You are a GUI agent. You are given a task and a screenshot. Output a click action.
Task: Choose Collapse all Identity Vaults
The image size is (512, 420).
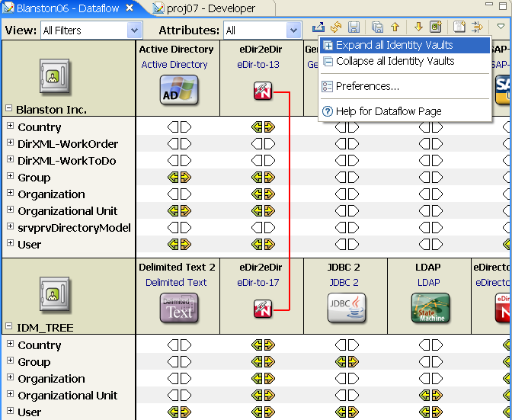click(405, 61)
